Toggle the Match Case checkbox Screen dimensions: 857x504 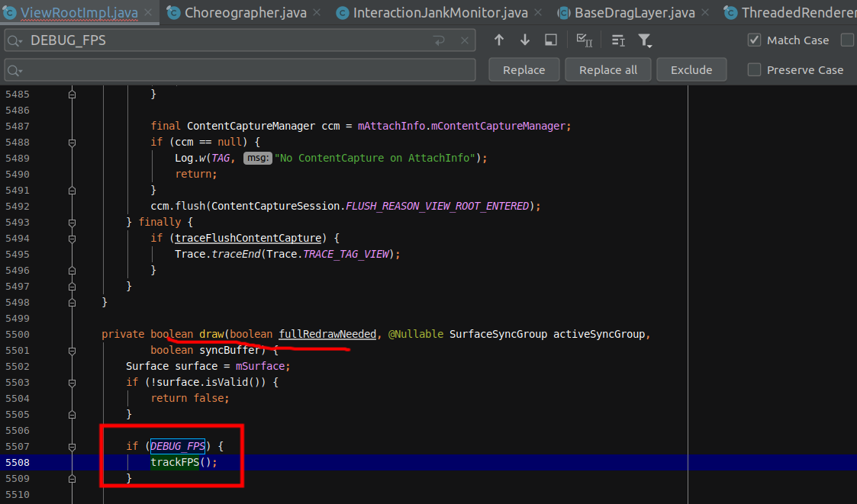[754, 40]
